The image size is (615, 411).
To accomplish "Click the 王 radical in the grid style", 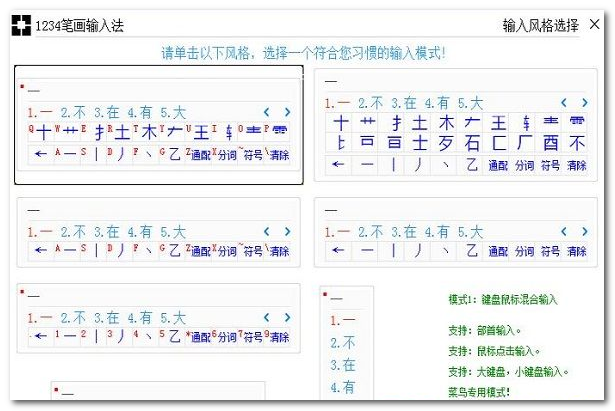I will pyautogui.click(x=498, y=124).
